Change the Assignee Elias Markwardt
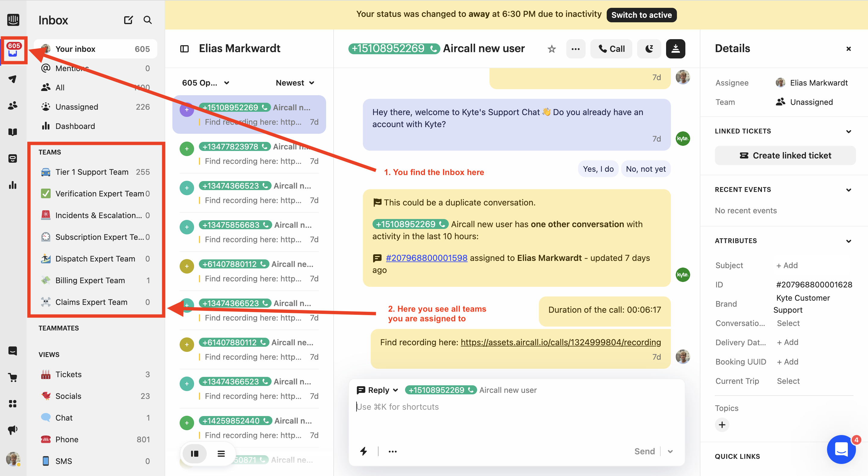Viewport: 868px width, 476px height. tap(811, 83)
